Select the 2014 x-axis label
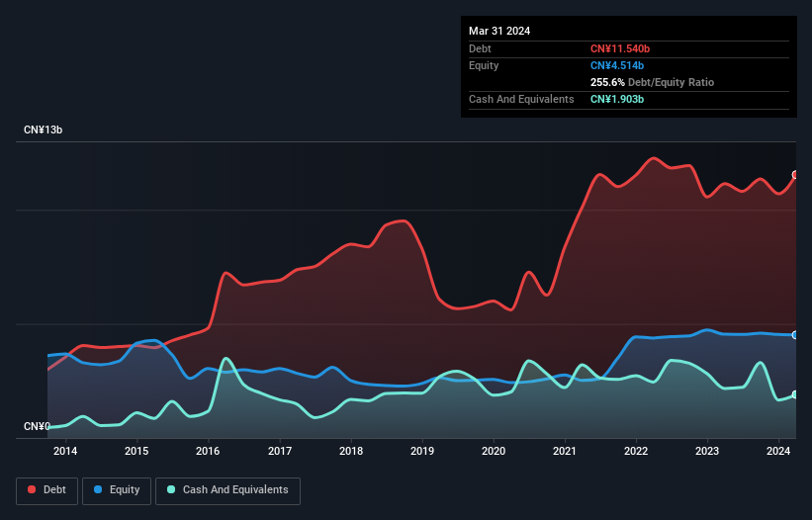The width and height of the screenshot is (812, 520). (x=65, y=451)
